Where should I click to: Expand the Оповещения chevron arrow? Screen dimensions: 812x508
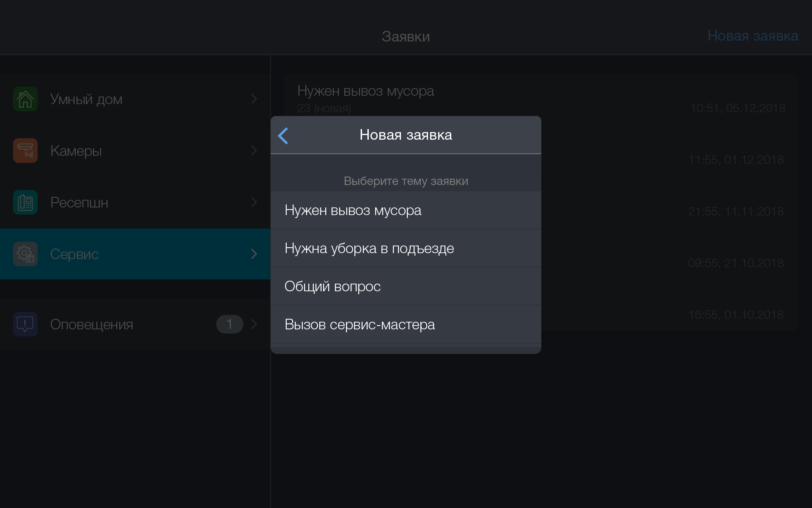point(254,324)
